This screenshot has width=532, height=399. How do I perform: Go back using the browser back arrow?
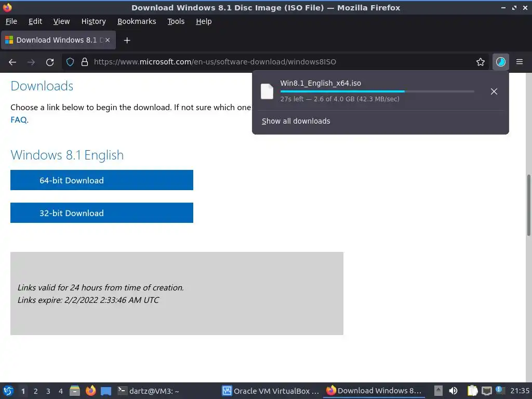(x=12, y=62)
